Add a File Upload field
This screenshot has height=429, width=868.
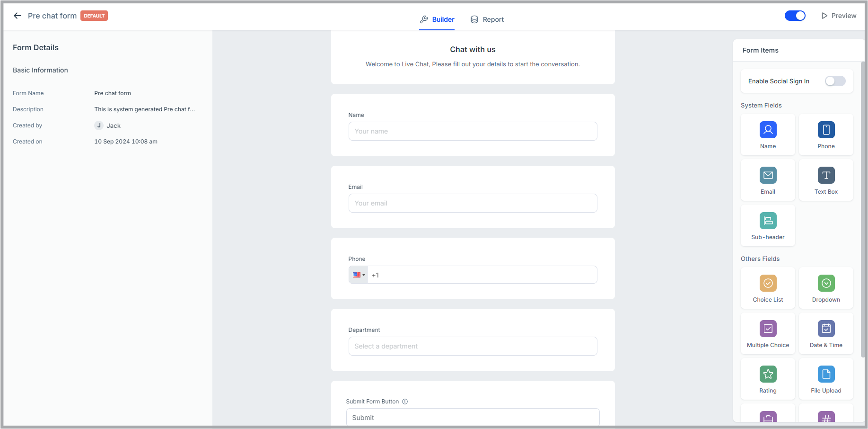click(826, 378)
